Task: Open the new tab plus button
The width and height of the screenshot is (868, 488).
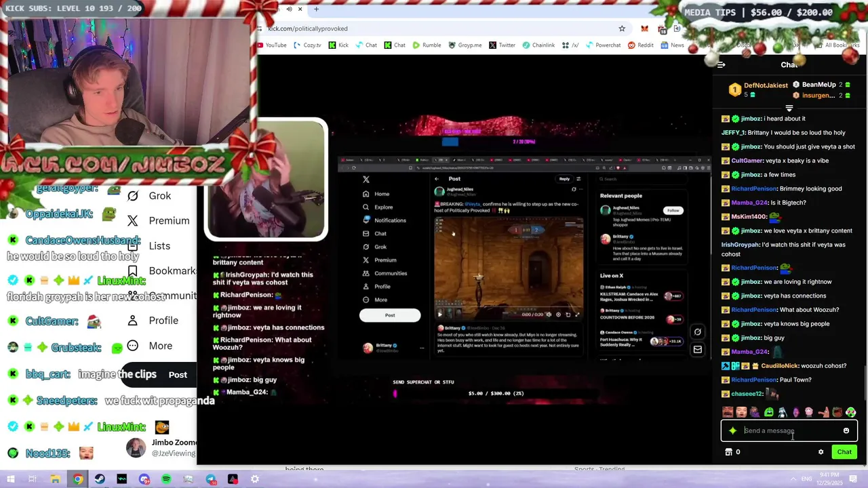Action: (x=316, y=9)
